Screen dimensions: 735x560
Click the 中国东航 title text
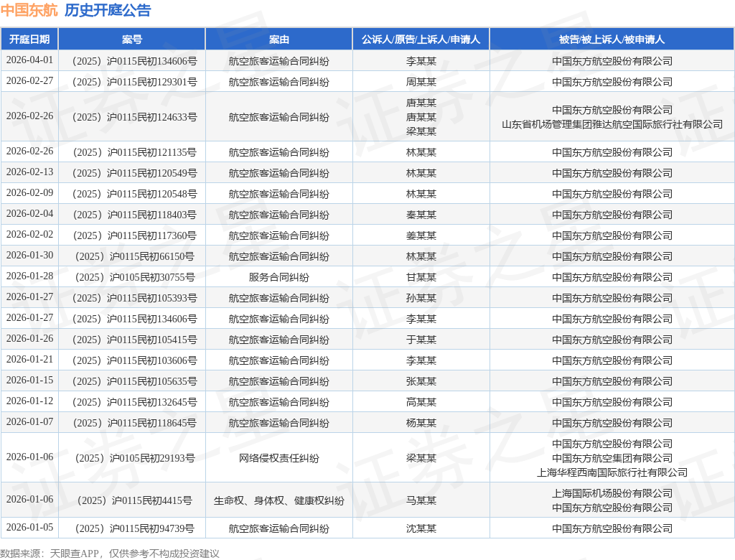point(29,10)
